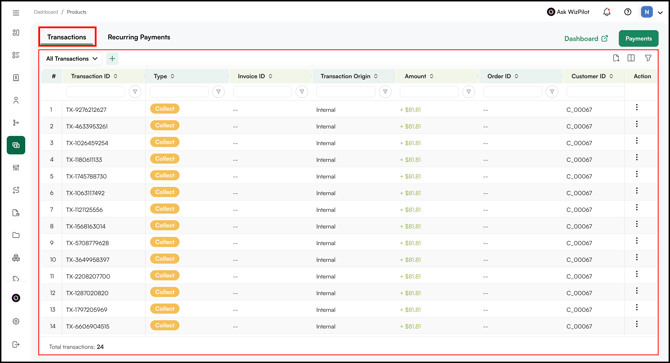Screen dimensions: 670x363
Task: Open action menu for TX-1745788730 row
Action: click(637, 174)
